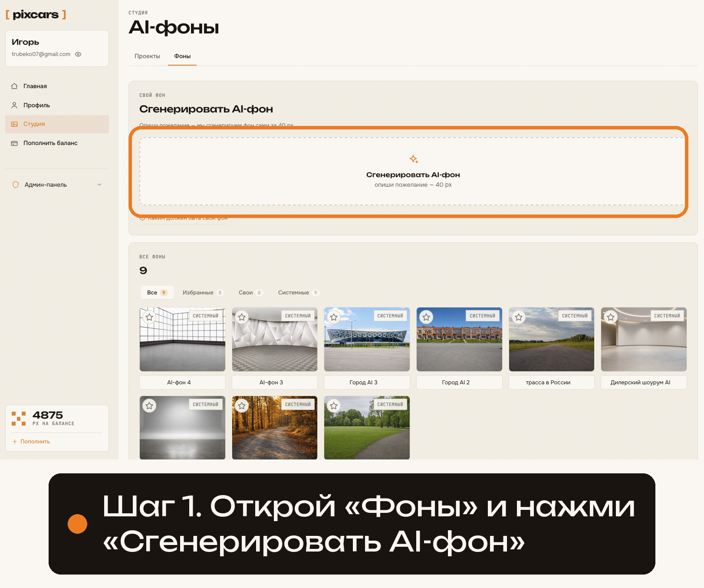This screenshot has width=704, height=588.
Task: Star the autumn forest road background
Action: (x=242, y=406)
